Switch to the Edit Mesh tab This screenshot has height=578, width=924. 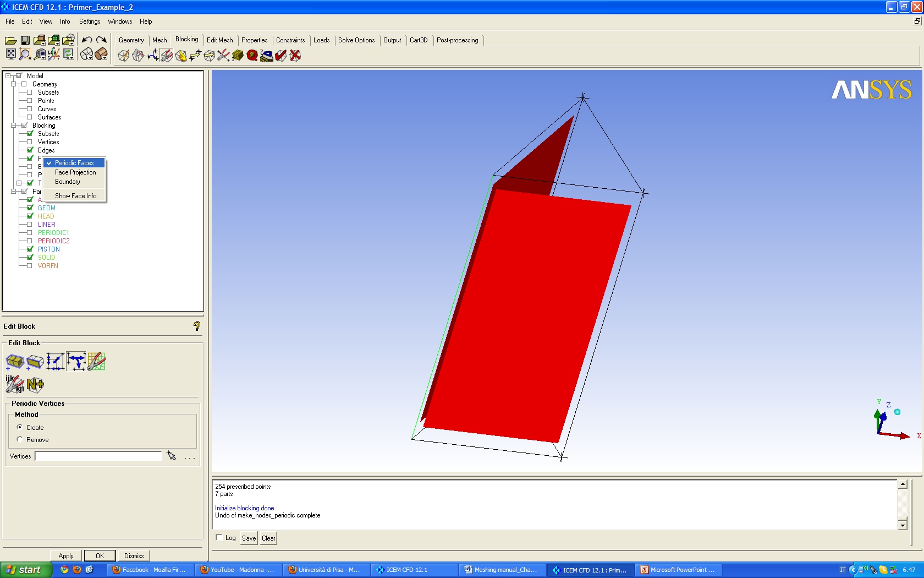pos(219,40)
